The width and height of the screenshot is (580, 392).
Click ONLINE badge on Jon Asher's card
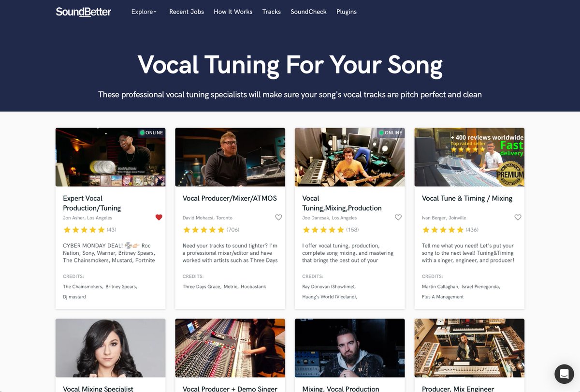(x=151, y=132)
